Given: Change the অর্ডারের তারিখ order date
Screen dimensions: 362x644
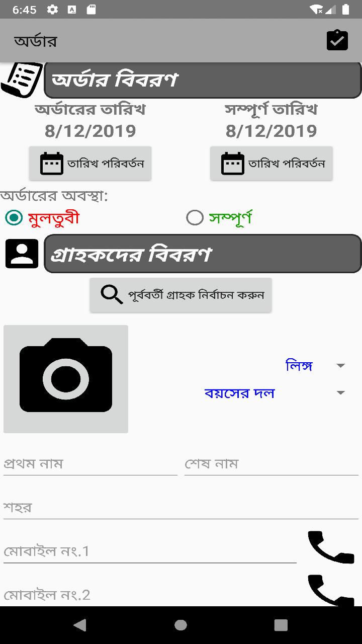Looking at the screenshot, I should [90, 163].
